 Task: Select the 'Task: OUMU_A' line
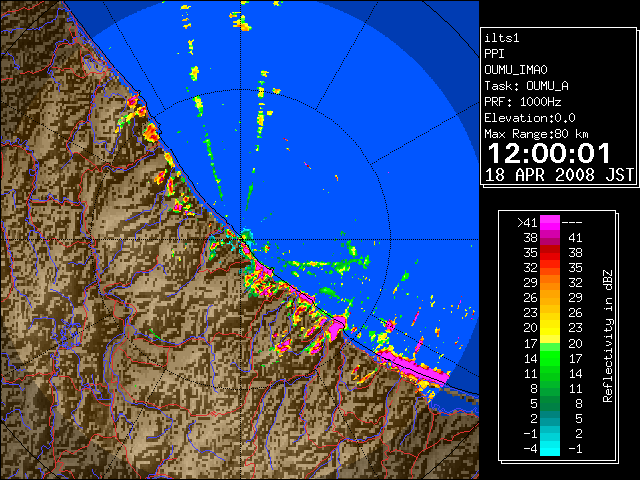tap(527, 86)
